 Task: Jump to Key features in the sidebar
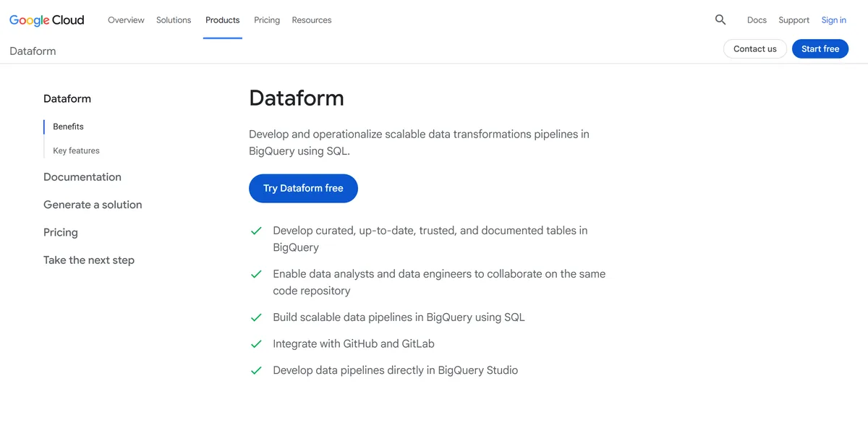tap(76, 151)
